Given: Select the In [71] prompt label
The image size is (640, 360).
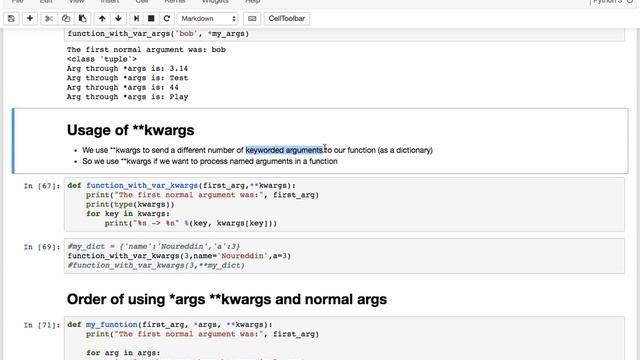Looking at the screenshot, I should coord(42,325).
